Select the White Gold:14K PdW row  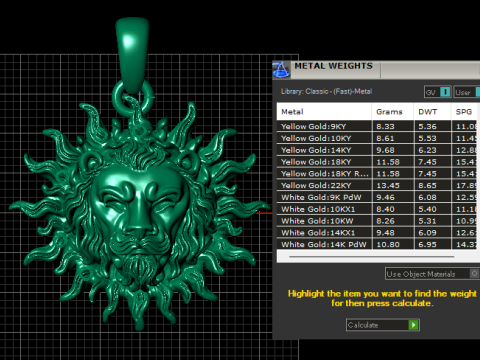[x=377, y=244]
